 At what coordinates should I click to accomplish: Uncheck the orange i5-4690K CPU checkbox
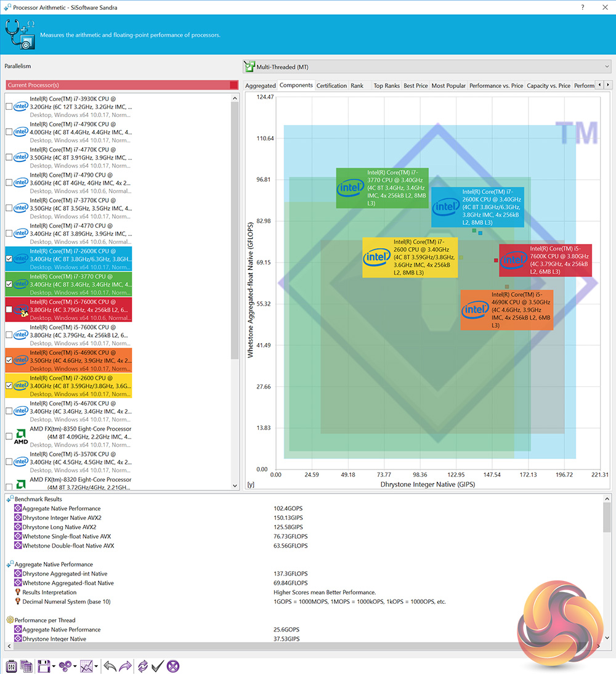click(9, 360)
